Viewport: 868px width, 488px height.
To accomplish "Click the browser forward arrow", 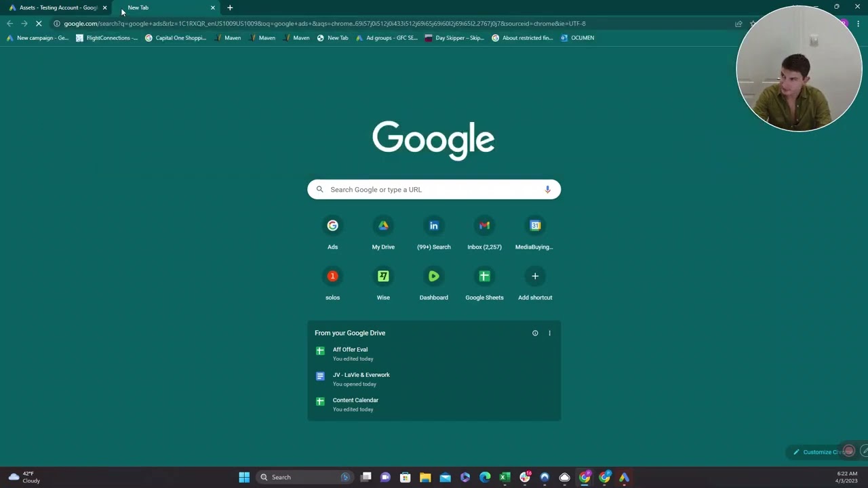I will pyautogui.click(x=24, y=24).
